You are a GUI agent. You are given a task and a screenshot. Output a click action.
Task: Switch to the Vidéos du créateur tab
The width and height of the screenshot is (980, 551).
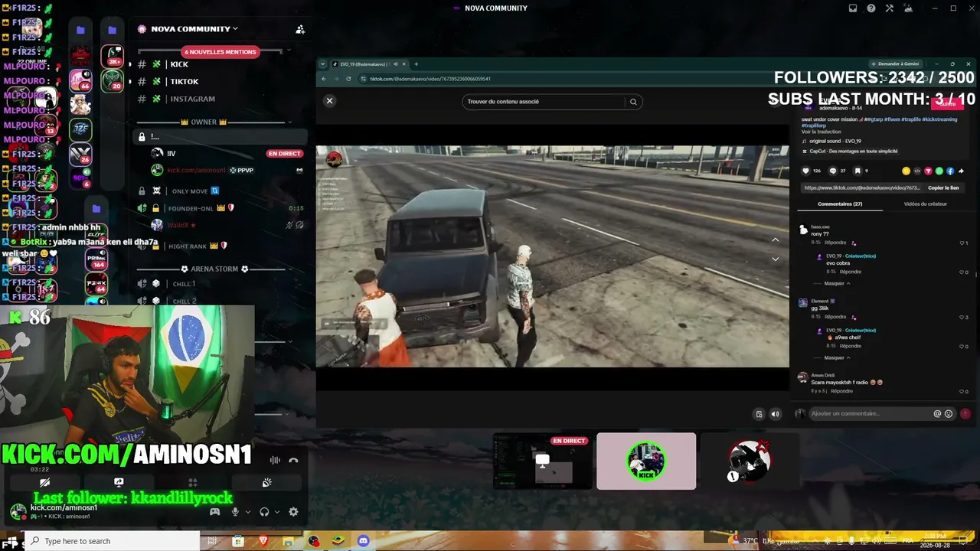pos(925,204)
